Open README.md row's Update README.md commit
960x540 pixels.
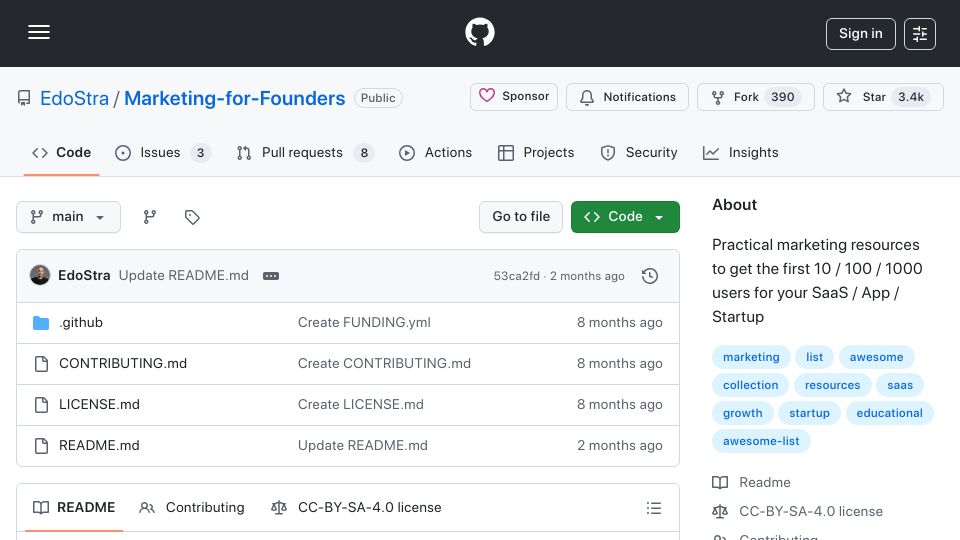point(362,446)
